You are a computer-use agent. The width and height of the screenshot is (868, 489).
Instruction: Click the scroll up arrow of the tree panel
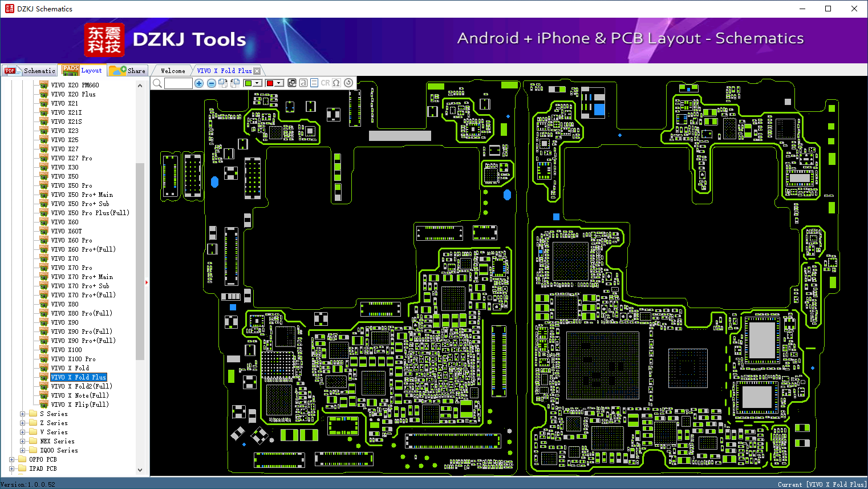pos(140,86)
